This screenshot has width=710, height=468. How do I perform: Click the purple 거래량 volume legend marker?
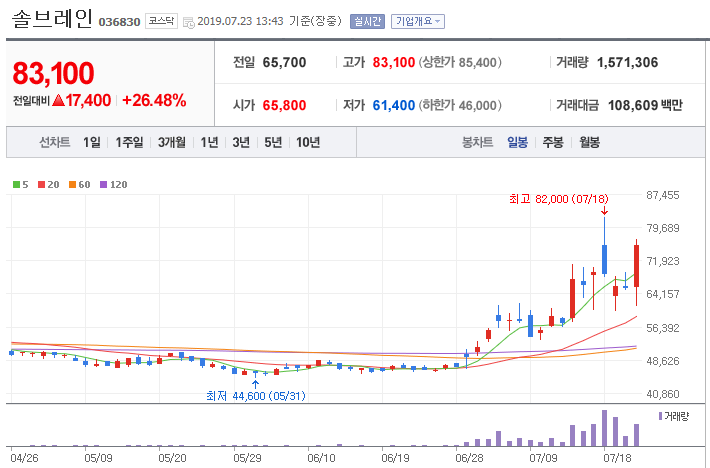pyautogui.click(x=660, y=416)
